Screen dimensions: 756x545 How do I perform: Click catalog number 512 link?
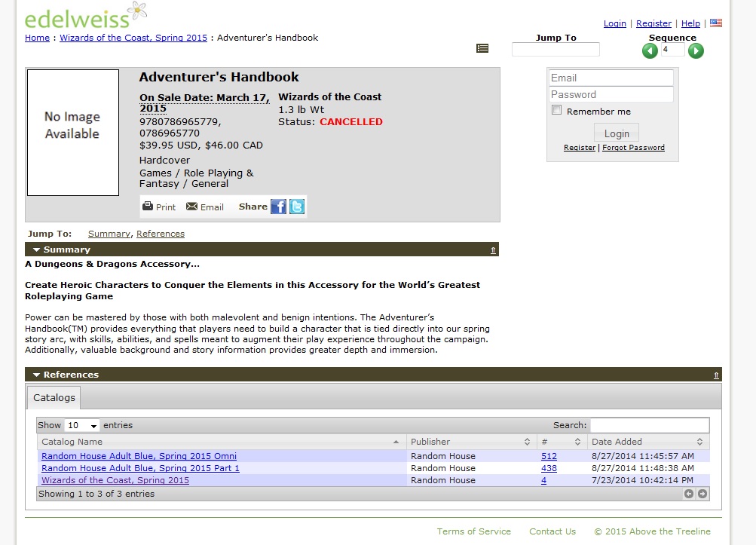pyautogui.click(x=549, y=456)
